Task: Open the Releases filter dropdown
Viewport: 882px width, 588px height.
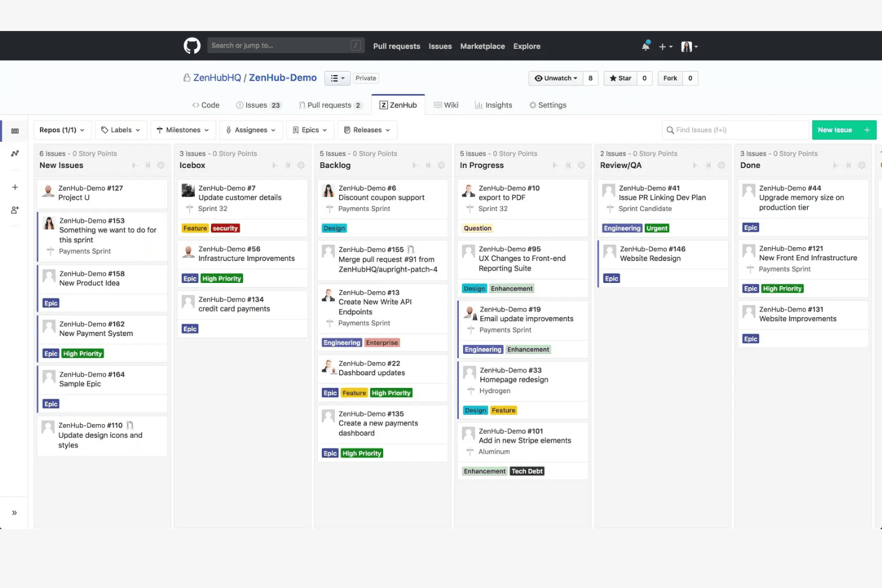Action: coord(367,130)
